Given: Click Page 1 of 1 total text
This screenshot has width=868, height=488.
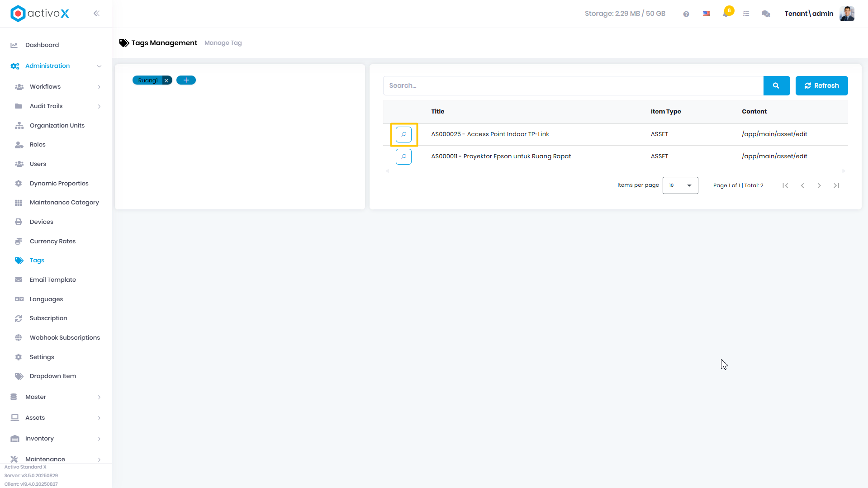Looking at the screenshot, I should point(738,185).
